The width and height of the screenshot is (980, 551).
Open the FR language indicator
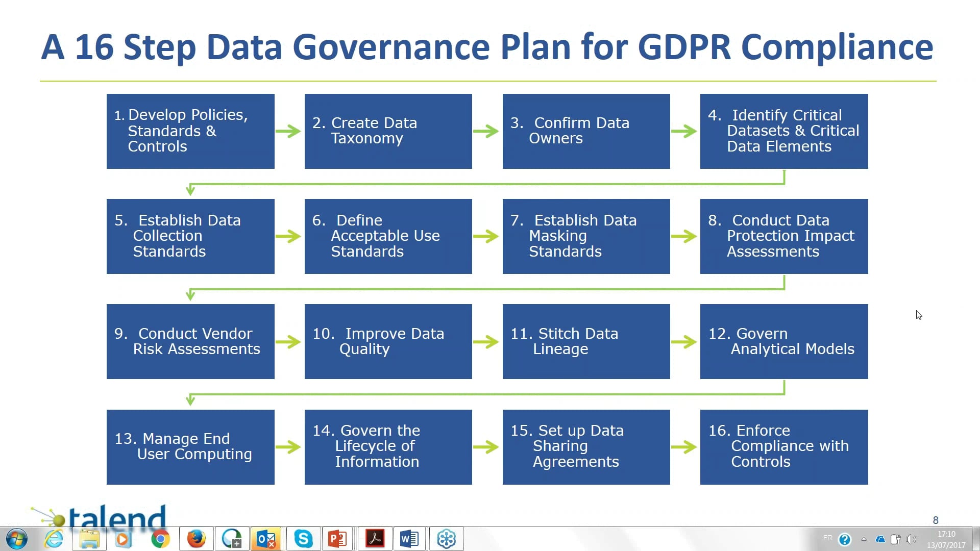click(x=827, y=538)
